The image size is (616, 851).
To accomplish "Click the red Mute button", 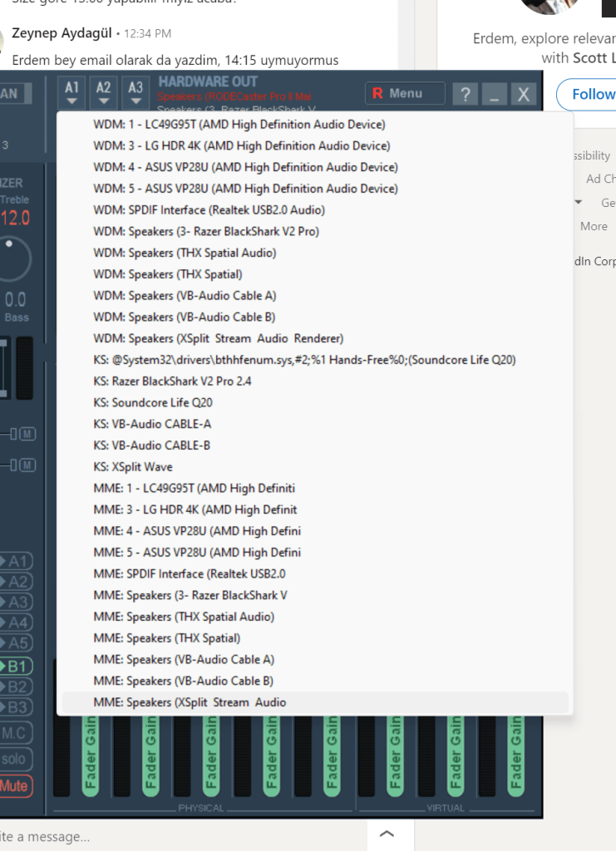I will [16, 786].
